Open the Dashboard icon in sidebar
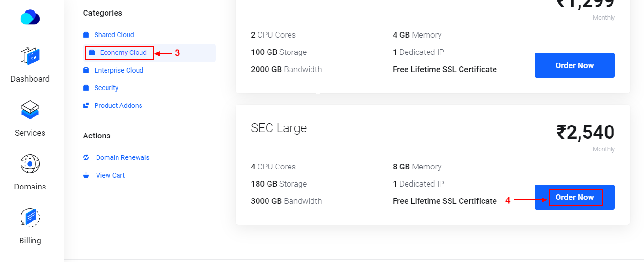Screen dimensions: 644x262 pos(30,56)
